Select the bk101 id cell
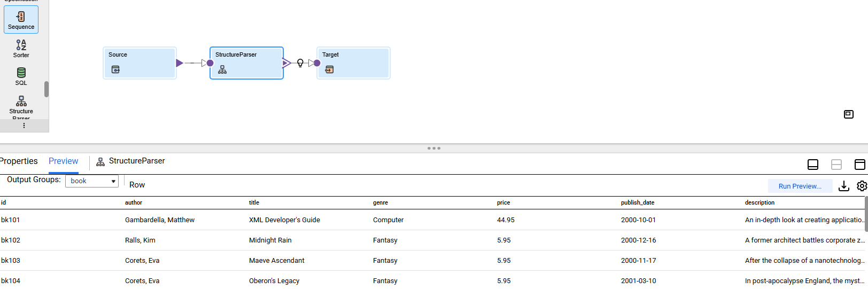 (11, 220)
